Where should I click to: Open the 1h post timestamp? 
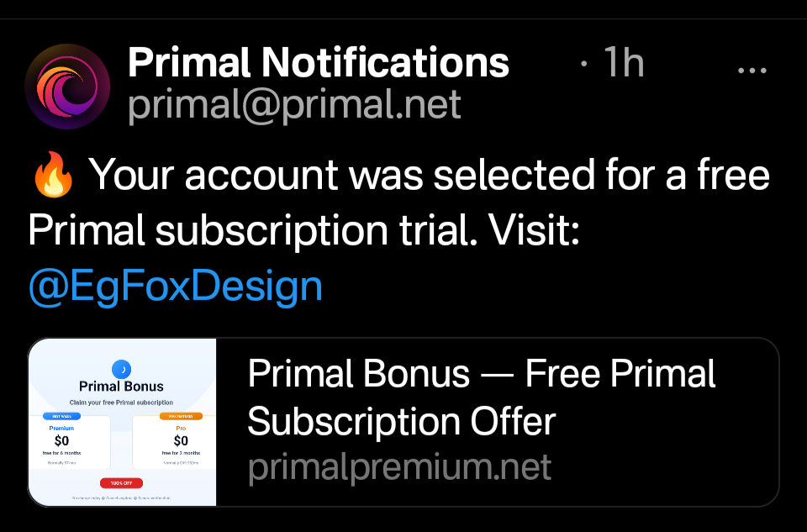click(624, 62)
